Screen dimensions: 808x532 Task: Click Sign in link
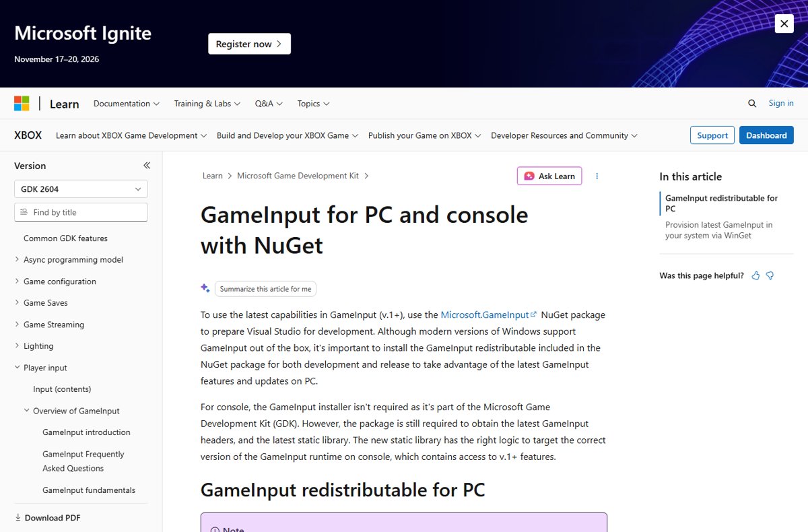781,103
